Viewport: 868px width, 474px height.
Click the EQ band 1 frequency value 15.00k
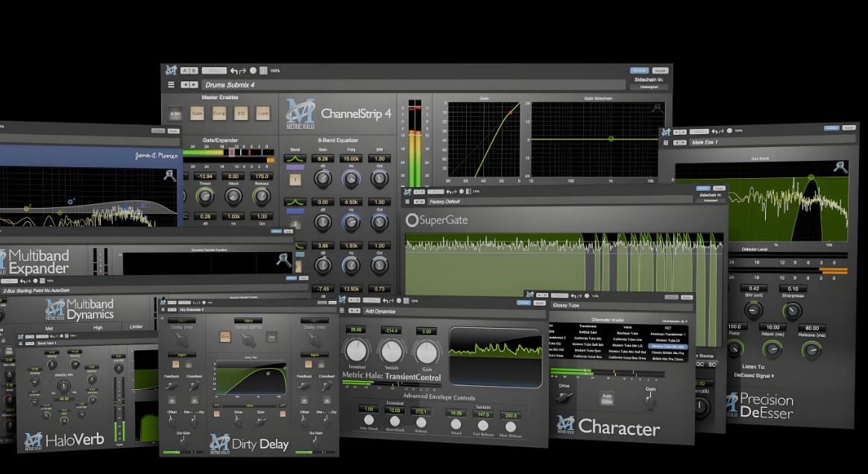(x=351, y=159)
